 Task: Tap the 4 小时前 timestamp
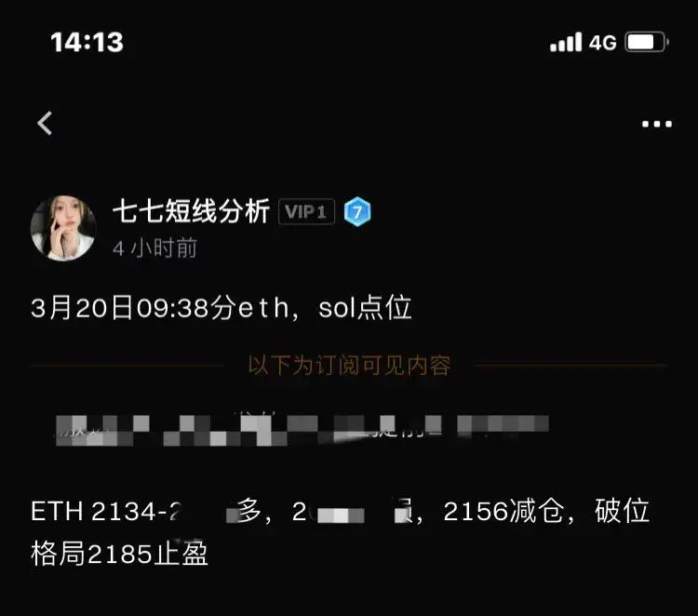pos(154,248)
